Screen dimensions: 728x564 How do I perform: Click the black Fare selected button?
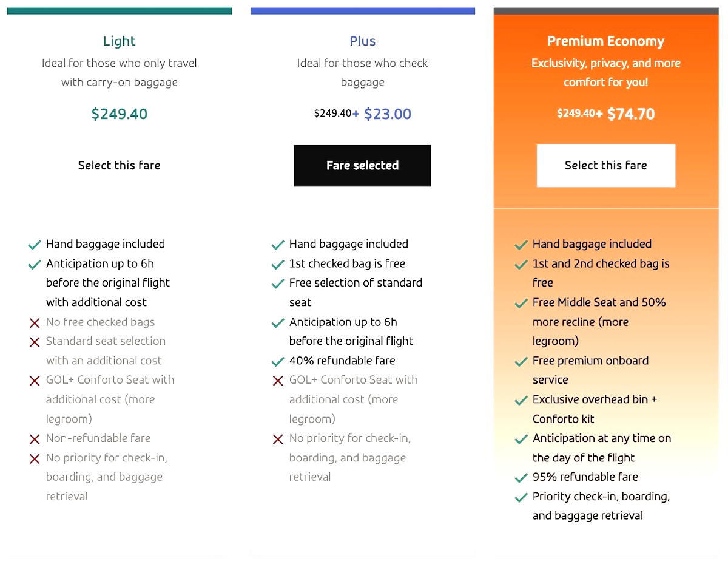(363, 165)
